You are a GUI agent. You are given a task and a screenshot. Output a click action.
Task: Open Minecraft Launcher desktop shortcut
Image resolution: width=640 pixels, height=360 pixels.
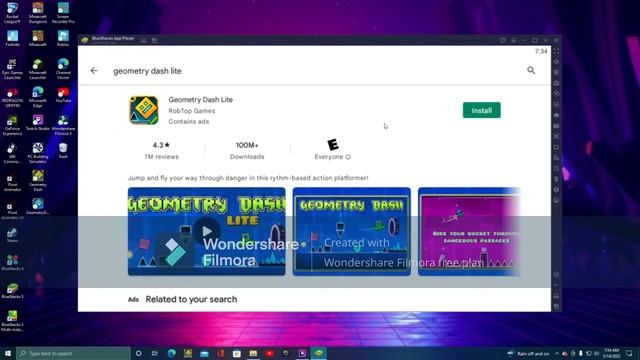pyautogui.click(x=38, y=69)
